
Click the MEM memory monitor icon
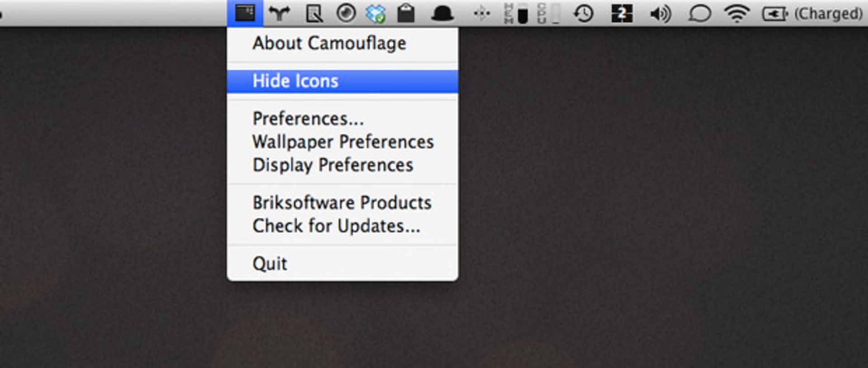coord(516,14)
